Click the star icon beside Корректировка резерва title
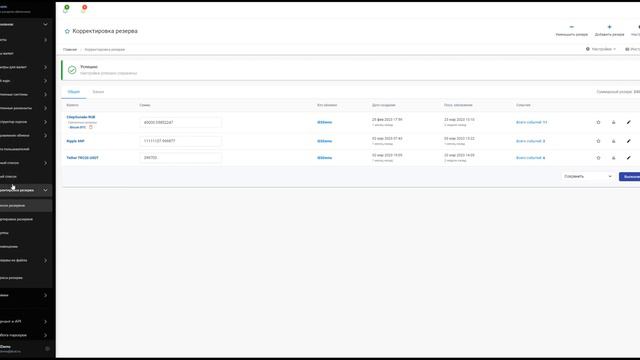 coord(67,31)
